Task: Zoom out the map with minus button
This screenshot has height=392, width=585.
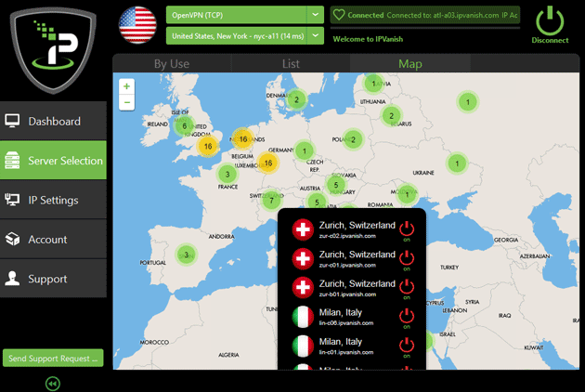Action: [x=126, y=102]
